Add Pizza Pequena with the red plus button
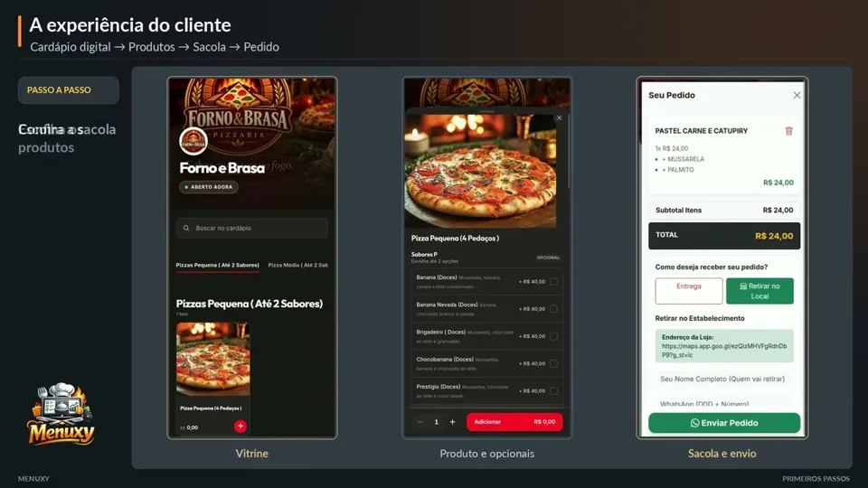Screen dimensions: 868x488 point(241,426)
